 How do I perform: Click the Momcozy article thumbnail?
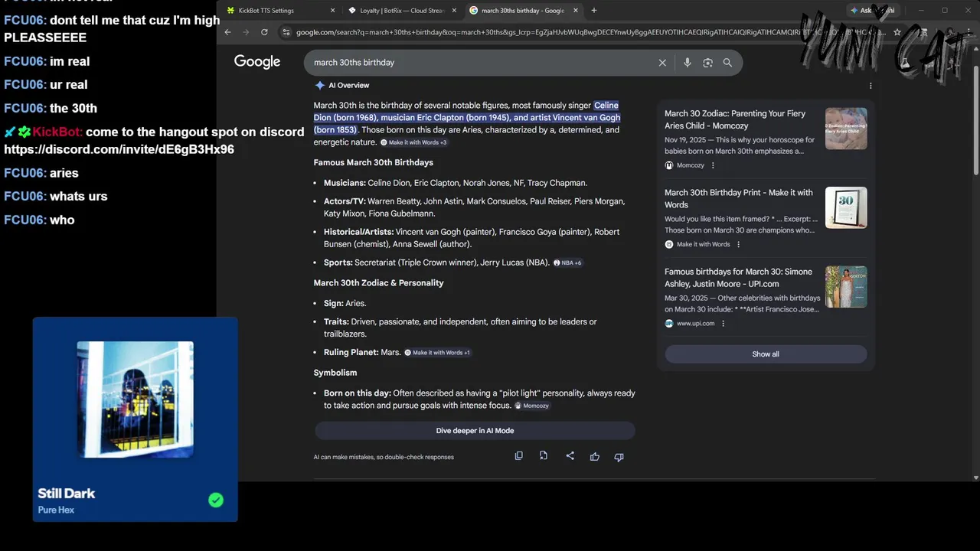tap(846, 129)
